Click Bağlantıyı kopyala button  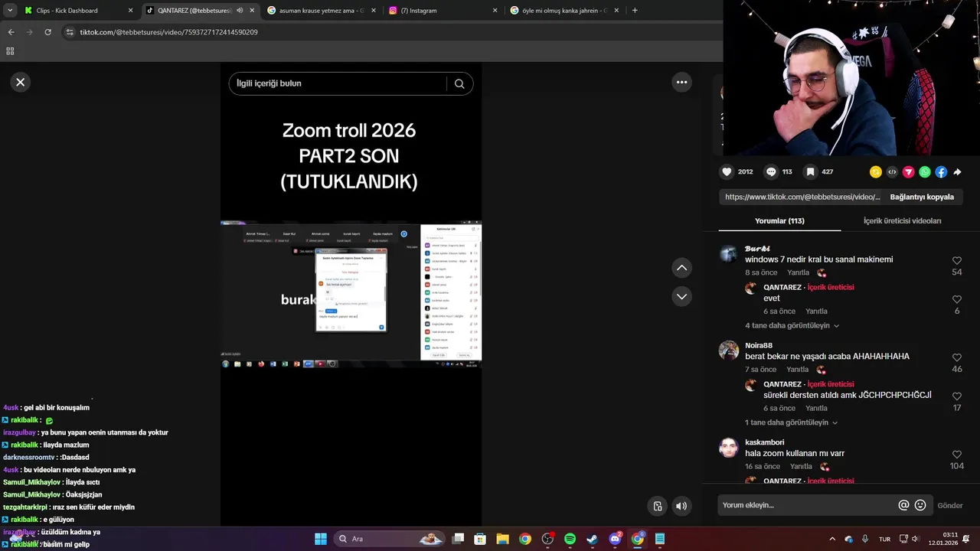pyautogui.click(x=922, y=197)
